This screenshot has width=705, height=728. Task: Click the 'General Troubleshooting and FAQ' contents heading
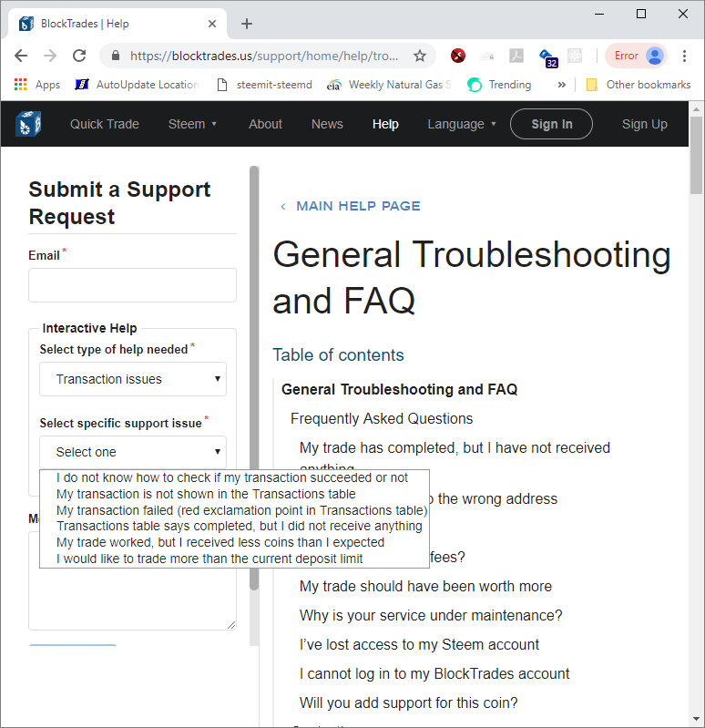(x=399, y=390)
